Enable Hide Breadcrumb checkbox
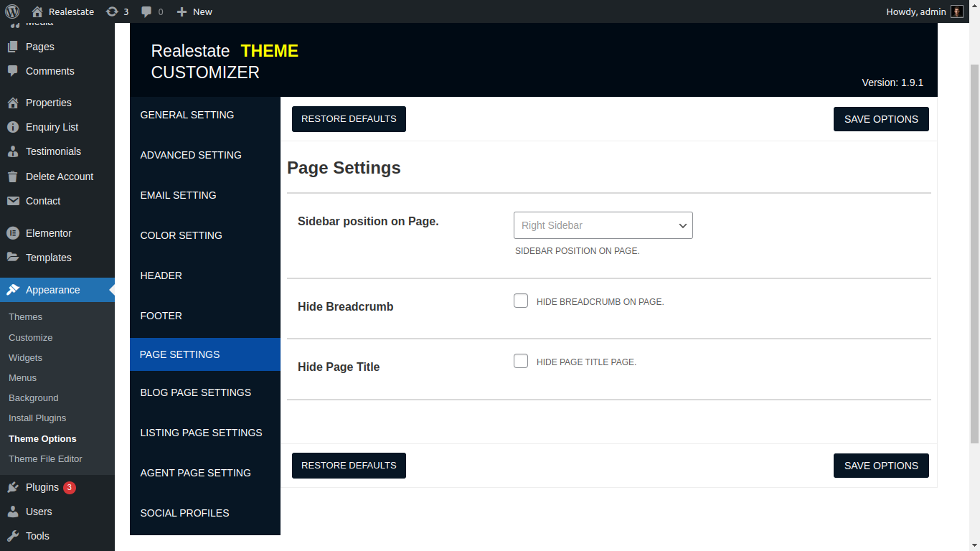 (521, 301)
